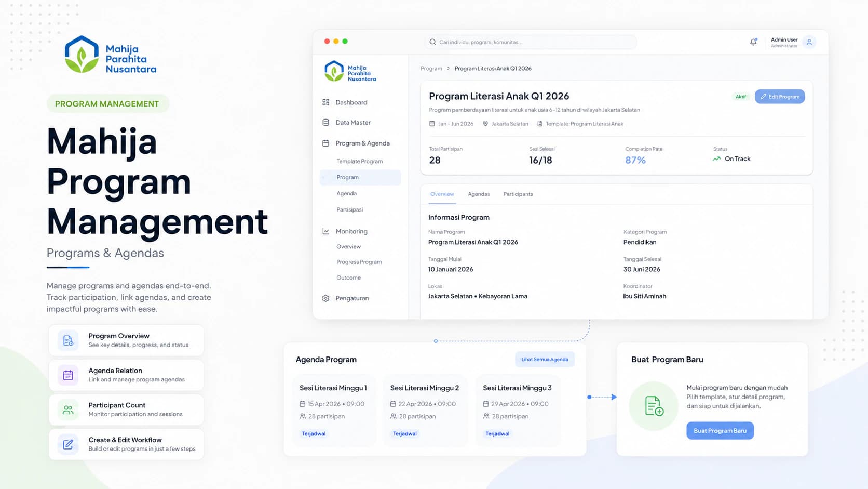Click the Agenda Relation calendar icon
Image resolution: width=868 pixels, height=489 pixels.
[68, 375]
